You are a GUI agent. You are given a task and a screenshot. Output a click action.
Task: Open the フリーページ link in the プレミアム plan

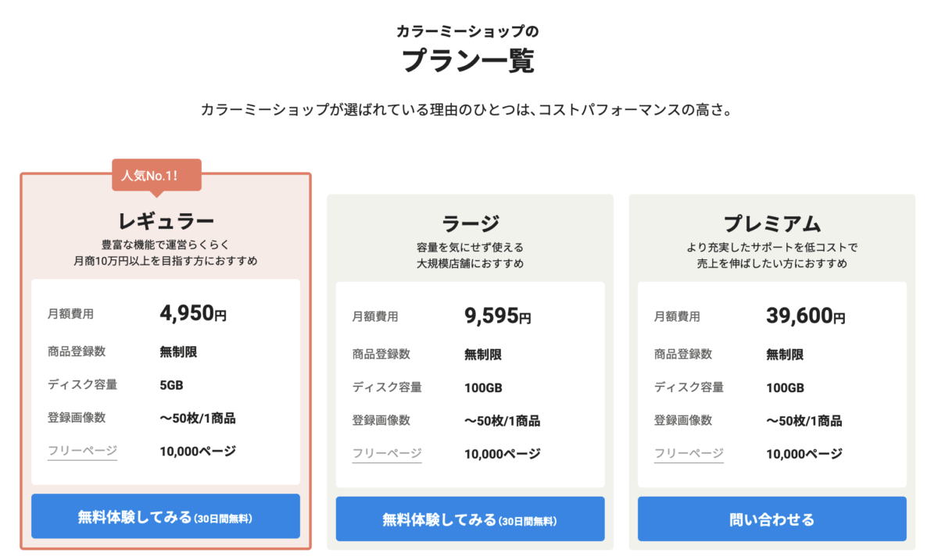(689, 454)
